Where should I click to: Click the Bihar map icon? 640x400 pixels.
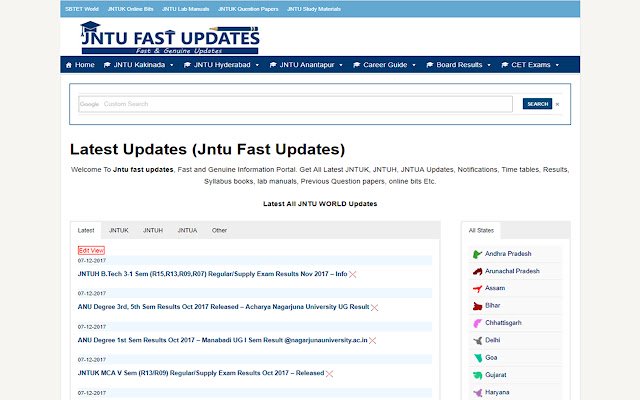coord(477,306)
